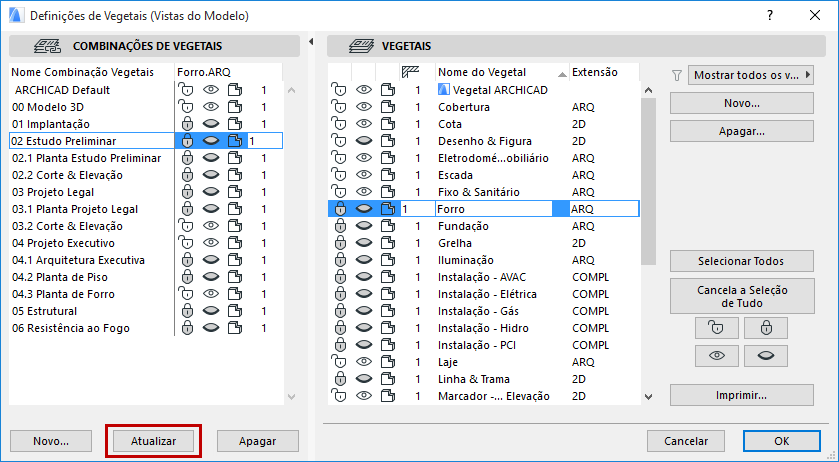Open Mostrar todos os v... filter dropdown
The image size is (839, 462).
(751, 75)
